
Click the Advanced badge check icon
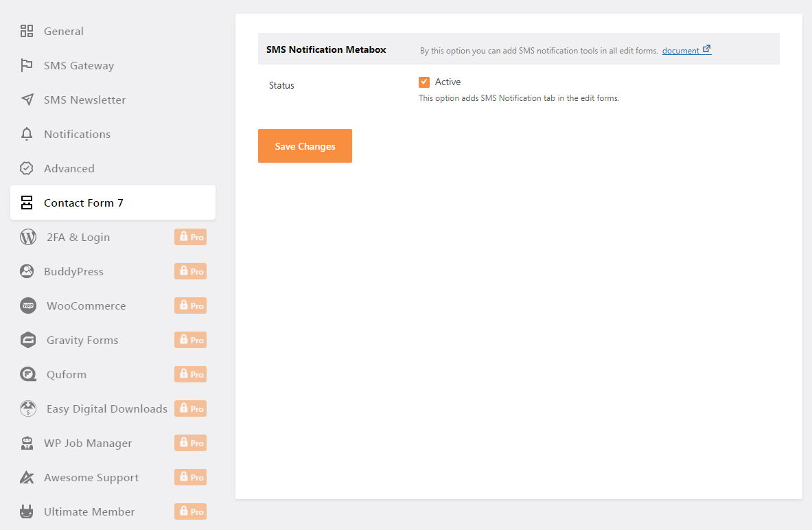pos(27,168)
